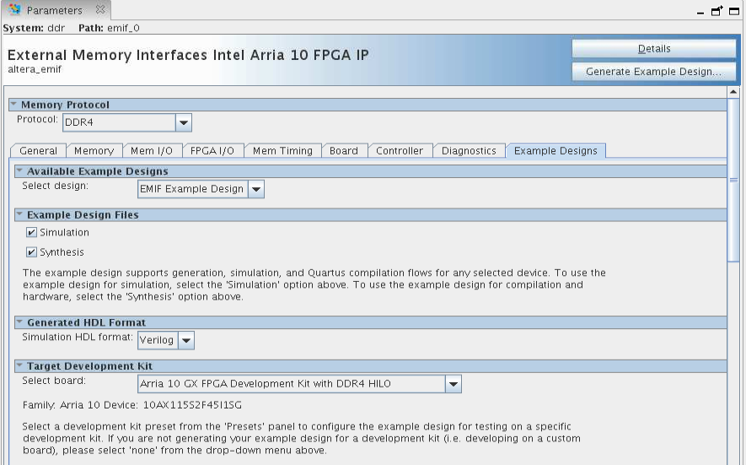This screenshot has width=746, height=465.
Task: Maximize the Parameters panel
Action: point(734,10)
